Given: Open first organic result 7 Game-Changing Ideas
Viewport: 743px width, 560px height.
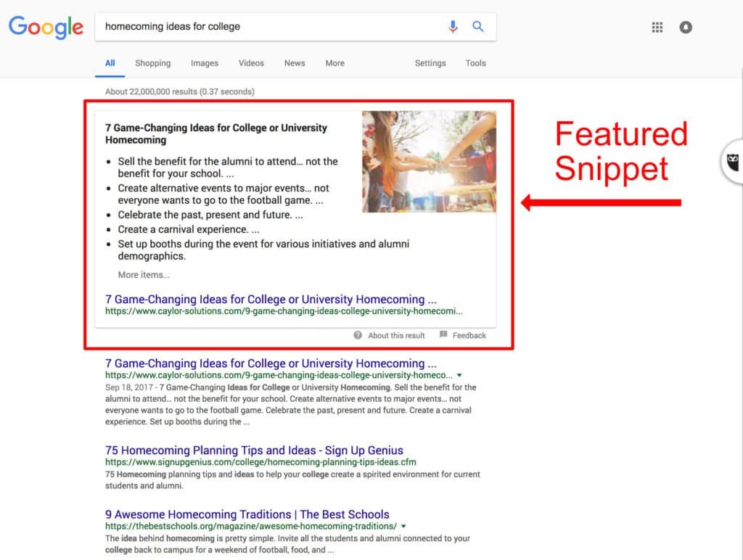Looking at the screenshot, I should click(x=271, y=363).
